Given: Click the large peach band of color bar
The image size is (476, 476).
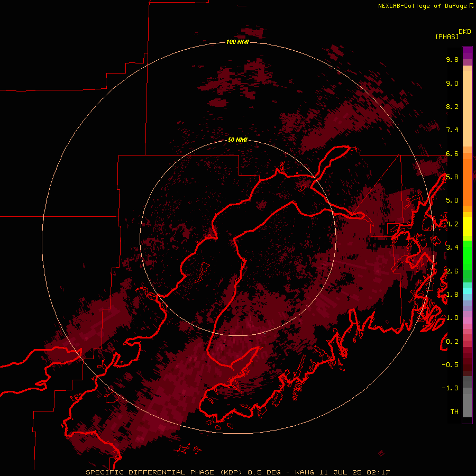Looking at the screenshot, I should (467, 108).
